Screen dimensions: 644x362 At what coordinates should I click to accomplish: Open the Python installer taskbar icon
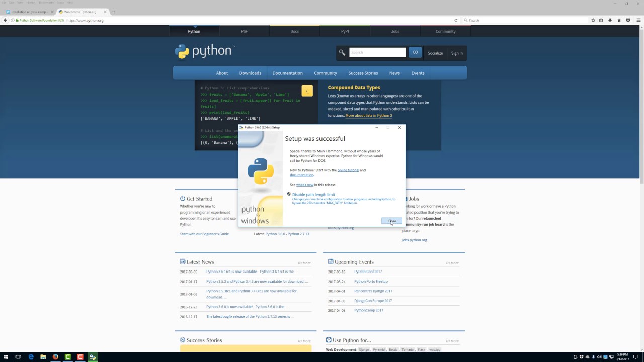tap(92, 357)
